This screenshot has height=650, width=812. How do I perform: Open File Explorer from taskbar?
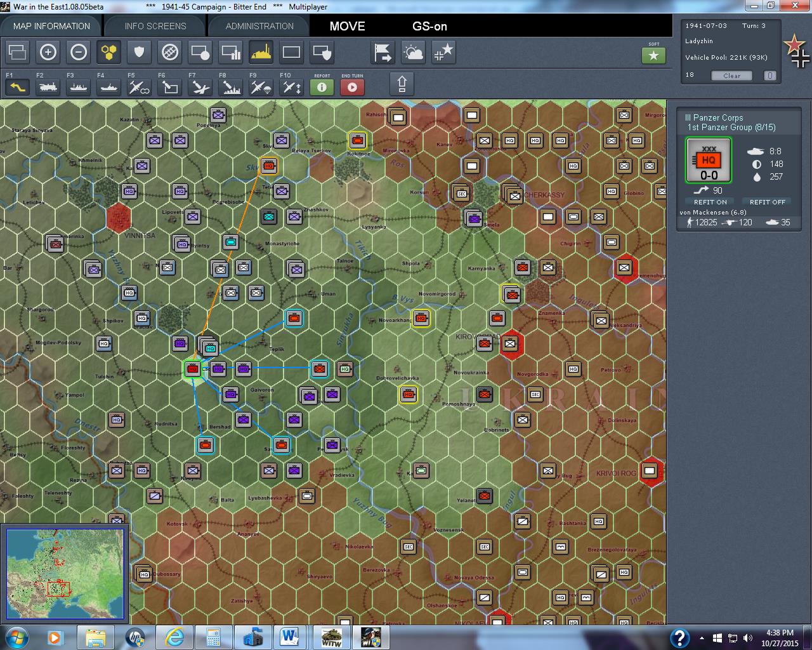pos(96,637)
